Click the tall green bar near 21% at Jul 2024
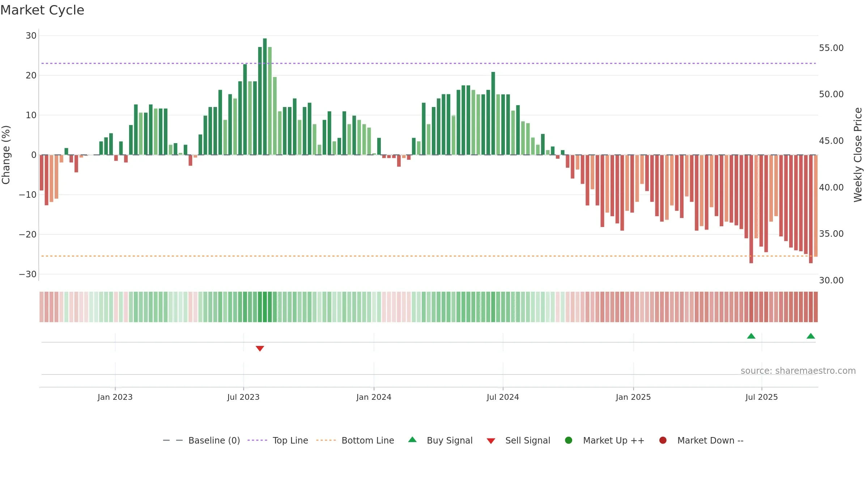 coord(493,114)
